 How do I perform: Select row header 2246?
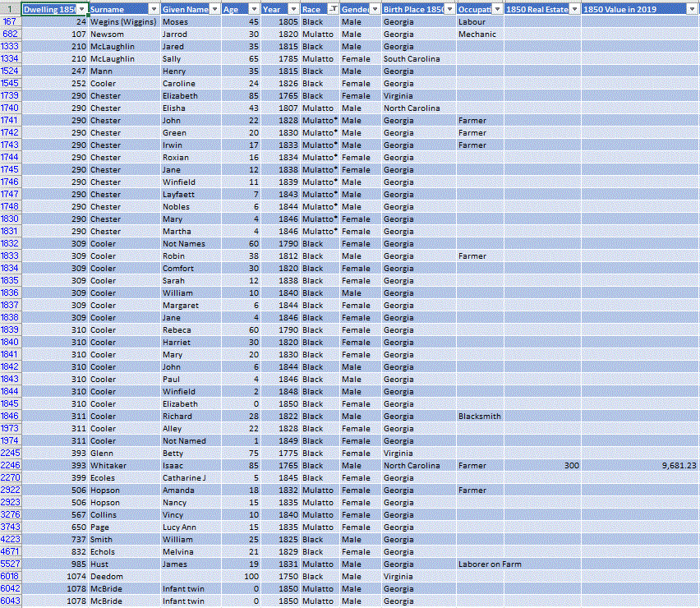tap(10, 466)
